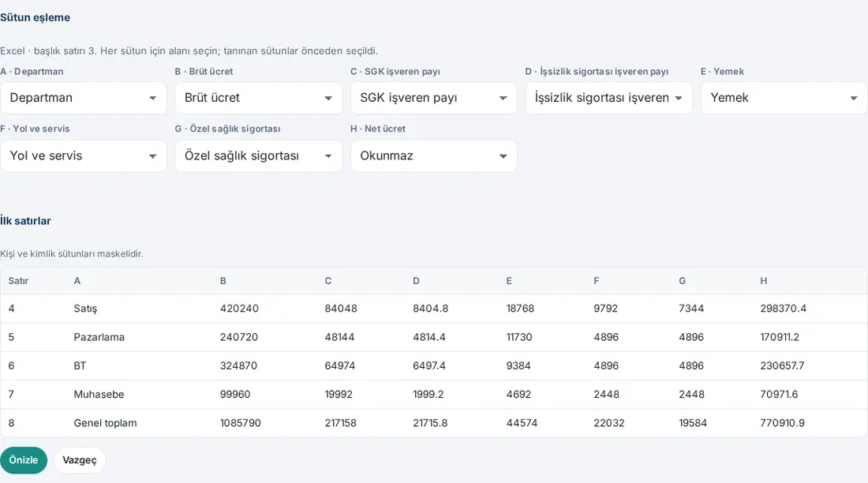Viewport: 868px width, 483px height.
Task: Click the value 770910.9
Action: click(x=782, y=423)
